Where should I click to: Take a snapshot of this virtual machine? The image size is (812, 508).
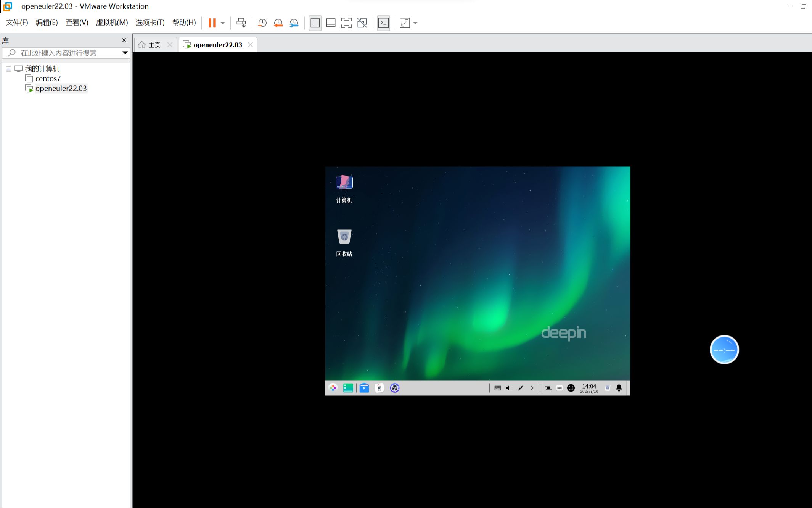coord(262,23)
